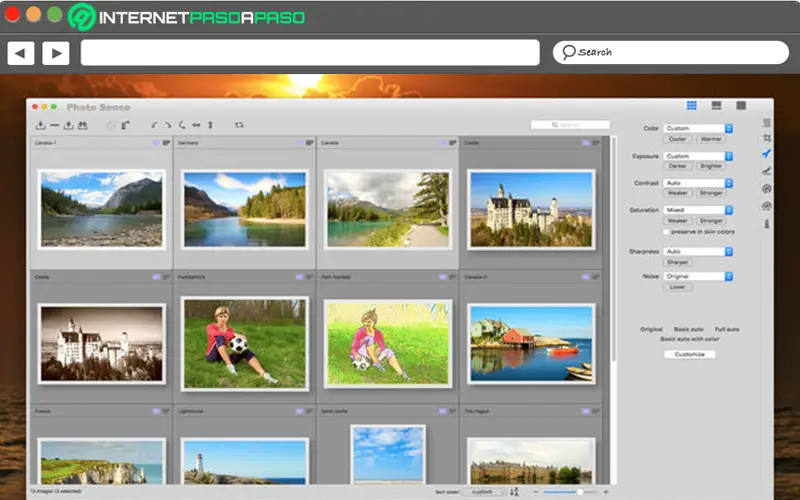Open the Sort order dropdown
800x500 pixels.
[484, 492]
